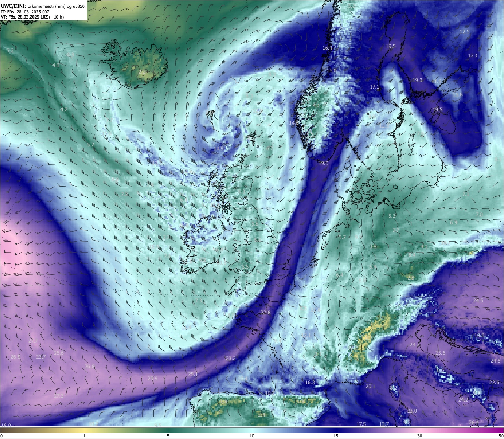Click the 22.8 value label near Brittany

(x=265, y=313)
